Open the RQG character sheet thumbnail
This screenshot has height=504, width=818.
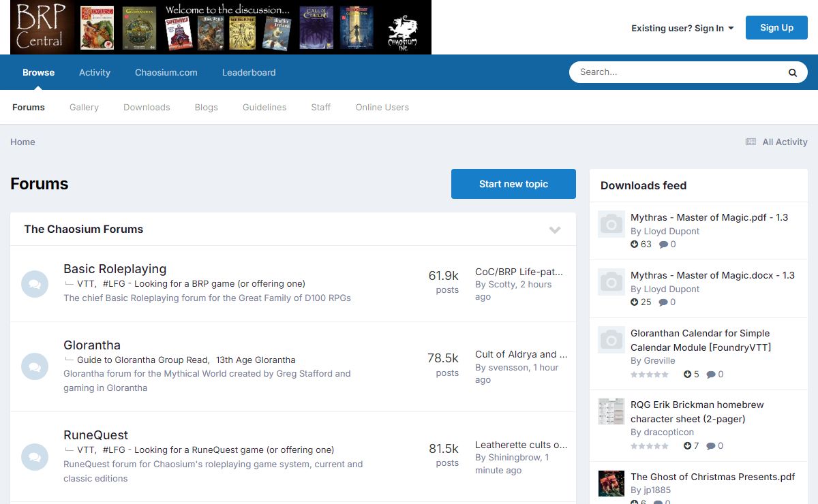click(611, 411)
